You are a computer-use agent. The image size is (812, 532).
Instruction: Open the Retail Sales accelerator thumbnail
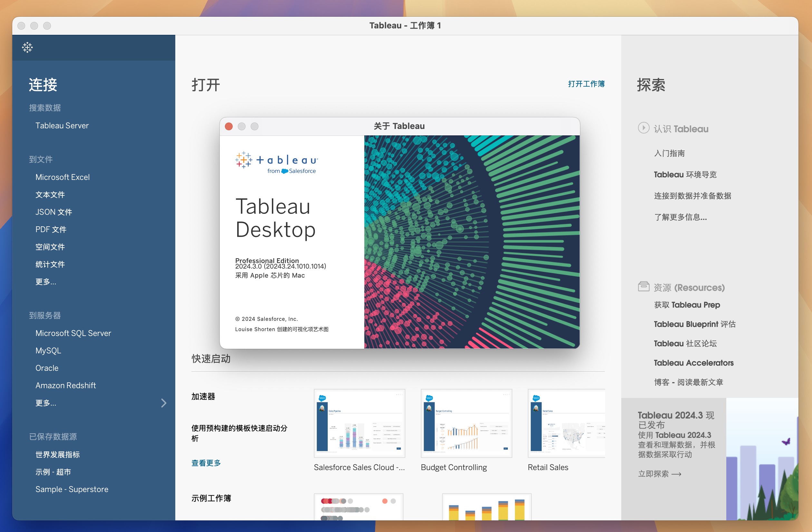click(566, 423)
